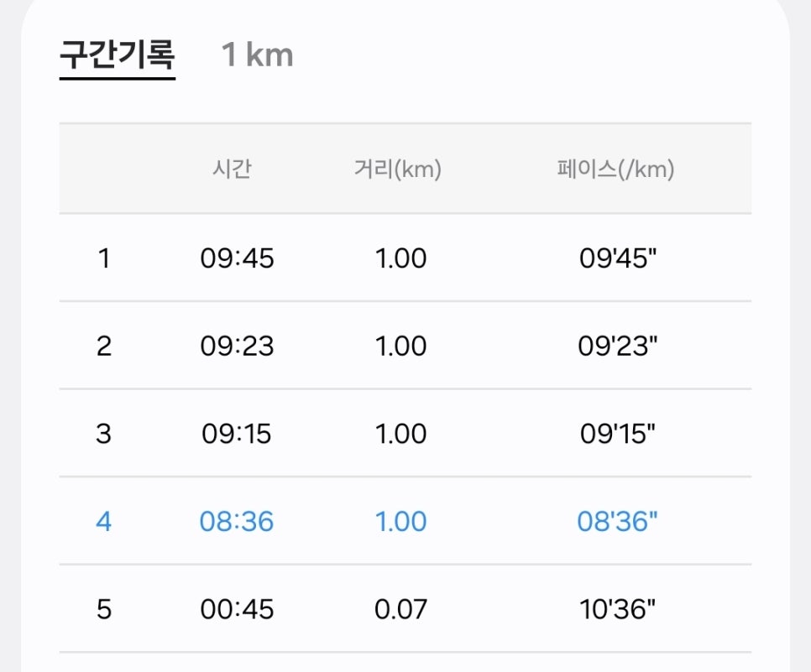Click the 09:23 time value
The height and width of the screenshot is (672, 811).
(x=237, y=346)
